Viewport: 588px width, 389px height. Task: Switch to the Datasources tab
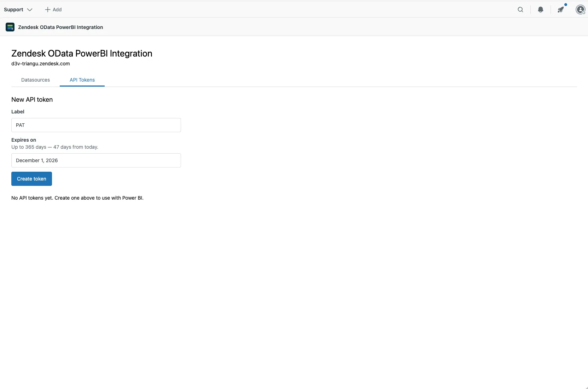(35, 80)
